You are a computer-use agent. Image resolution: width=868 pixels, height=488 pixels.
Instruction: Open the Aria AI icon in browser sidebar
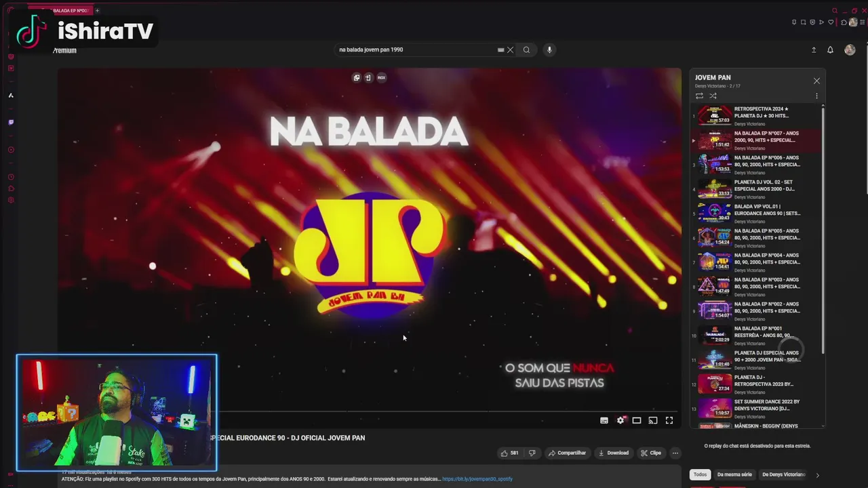[x=11, y=96]
